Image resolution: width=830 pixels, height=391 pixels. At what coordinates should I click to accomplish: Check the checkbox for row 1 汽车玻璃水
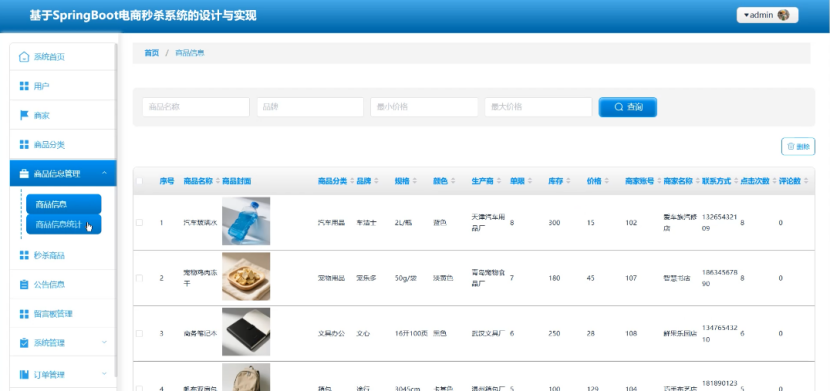point(139,223)
